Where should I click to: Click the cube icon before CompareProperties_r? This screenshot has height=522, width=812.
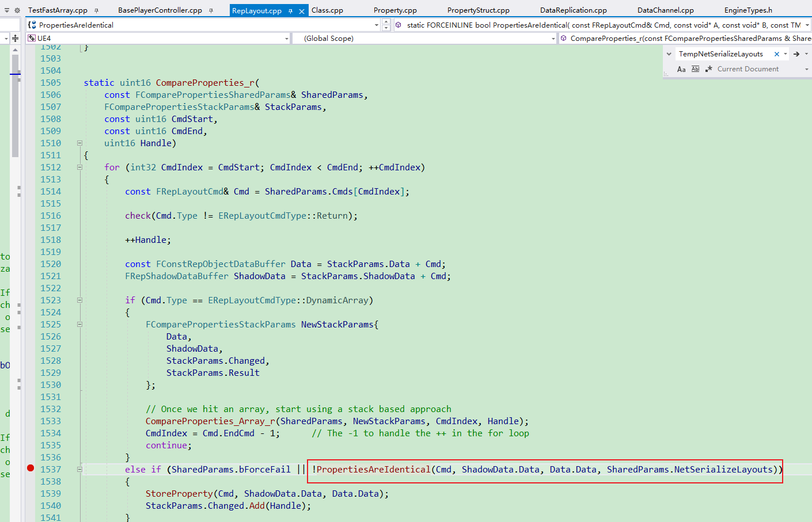click(564, 38)
